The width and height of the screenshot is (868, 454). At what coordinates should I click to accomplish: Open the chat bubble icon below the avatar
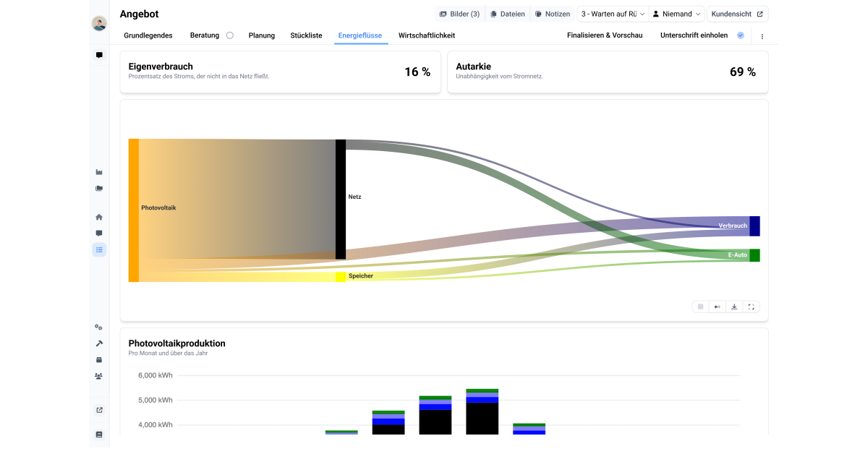point(99,55)
